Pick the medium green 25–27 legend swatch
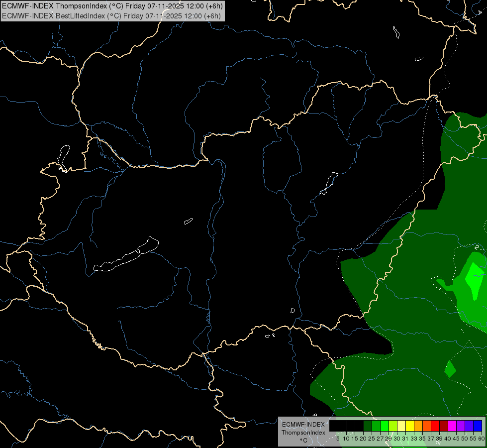Viewport: 487px width, 448px height. pos(376,426)
